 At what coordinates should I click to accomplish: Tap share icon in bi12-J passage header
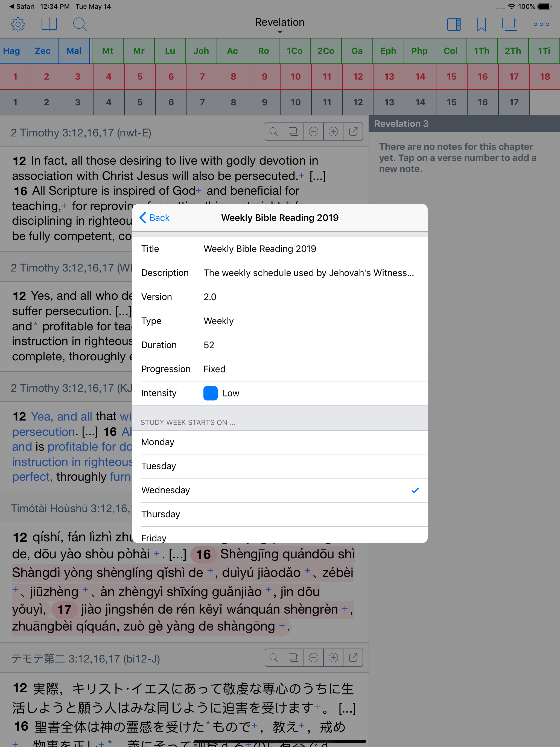[353, 658]
